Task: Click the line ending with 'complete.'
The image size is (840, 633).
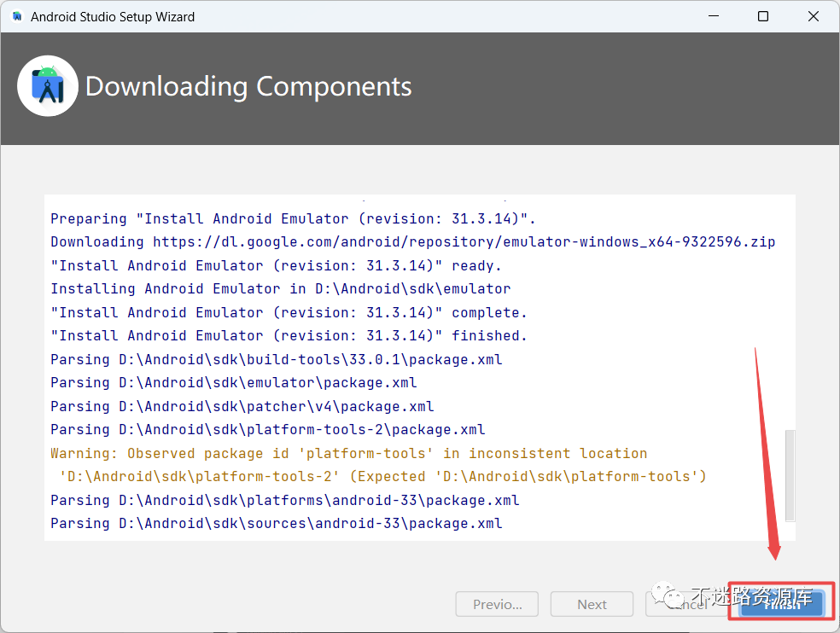Action: [x=289, y=312]
